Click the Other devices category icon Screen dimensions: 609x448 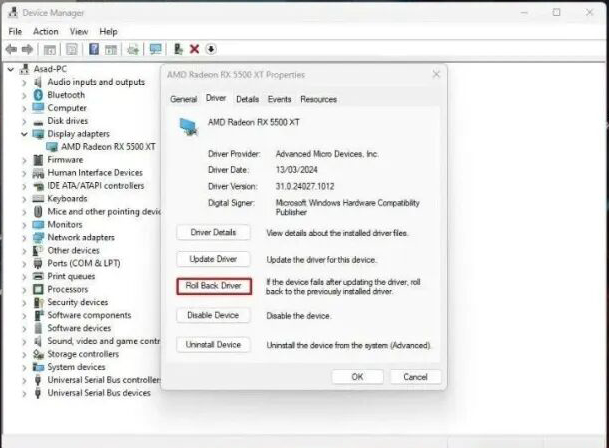tap(38, 250)
